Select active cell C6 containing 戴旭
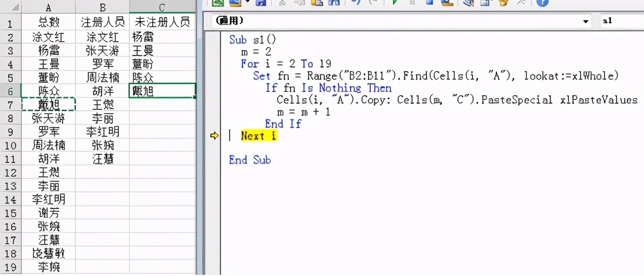644x276 pixels. coord(162,91)
